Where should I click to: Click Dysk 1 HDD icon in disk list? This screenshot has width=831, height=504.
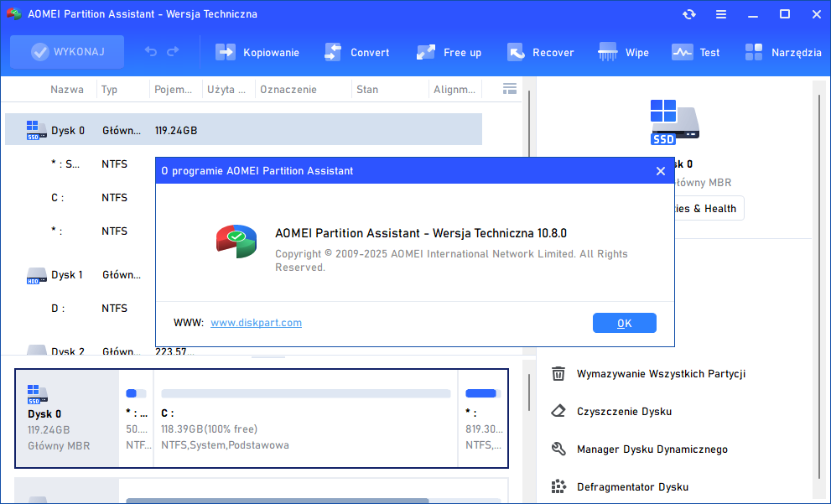click(x=37, y=276)
